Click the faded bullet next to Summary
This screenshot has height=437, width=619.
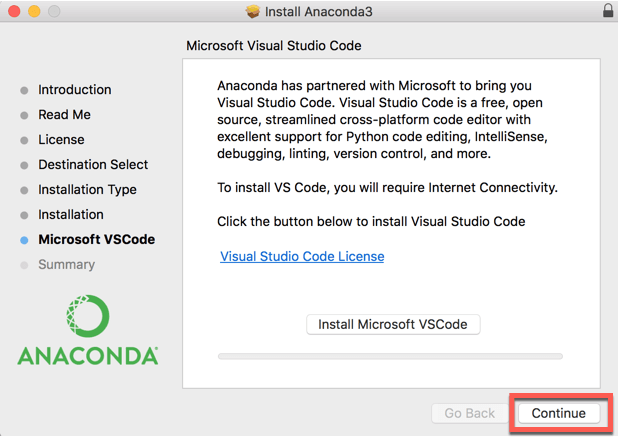[x=24, y=265]
